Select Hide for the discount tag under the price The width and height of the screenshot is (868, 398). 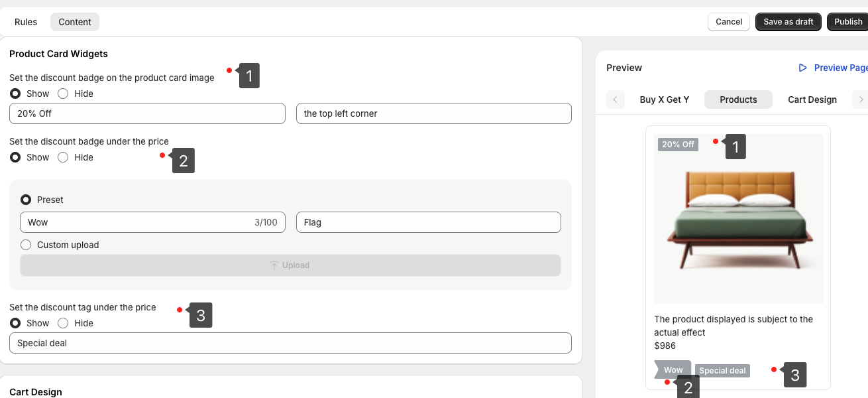(x=64, y=323)
